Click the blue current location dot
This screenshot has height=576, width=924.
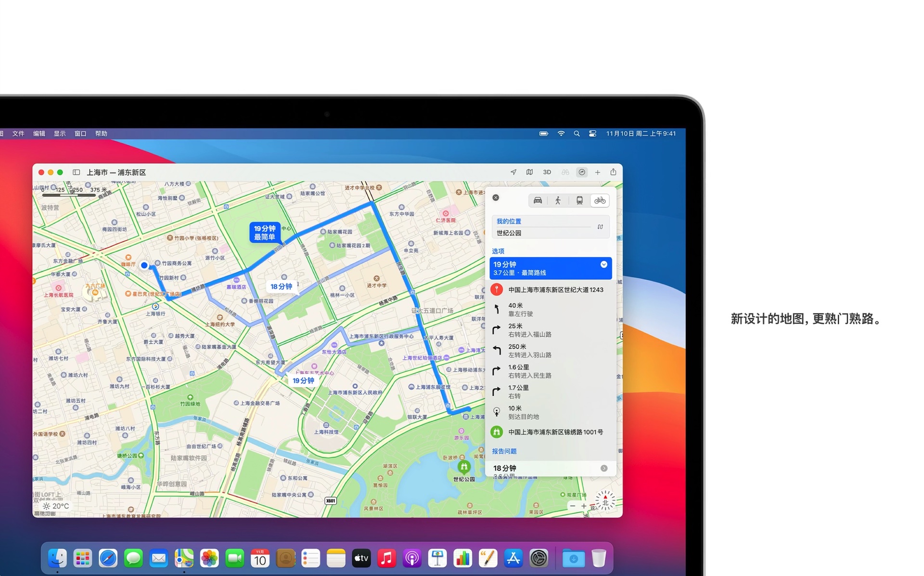click(144, 265)
